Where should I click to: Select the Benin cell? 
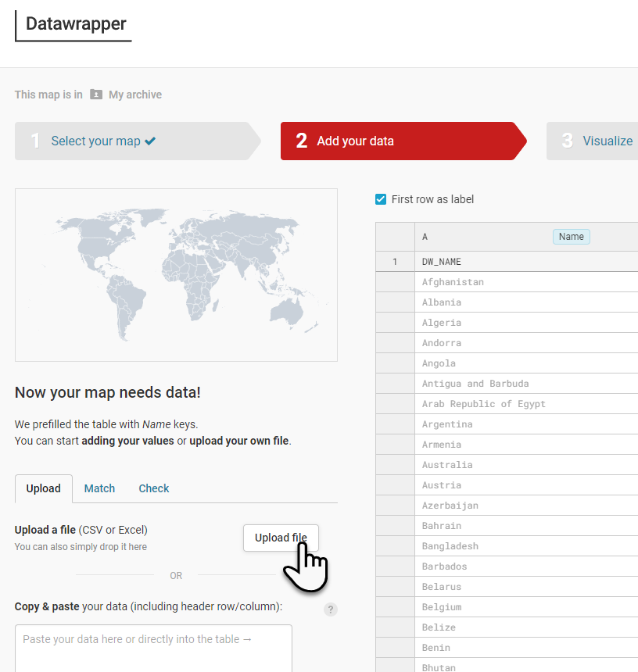coord(526,648)
